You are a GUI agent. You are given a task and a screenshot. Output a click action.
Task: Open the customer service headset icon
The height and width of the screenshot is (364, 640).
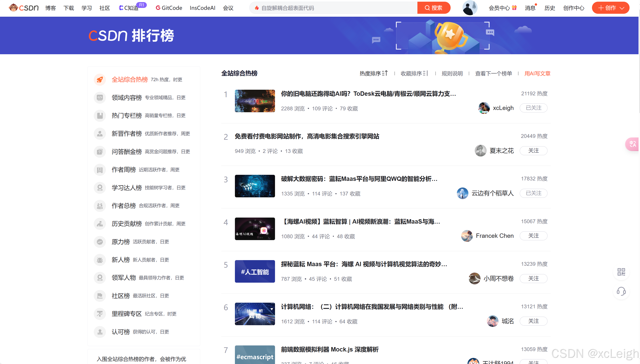coord(621,291)
